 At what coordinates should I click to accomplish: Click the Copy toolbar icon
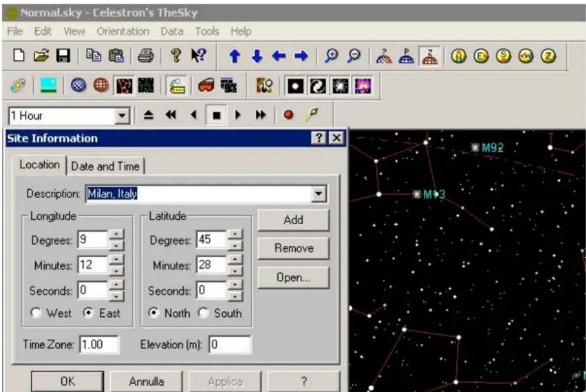(94, 55)
